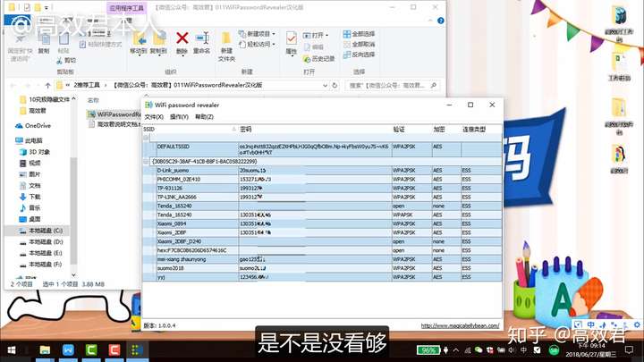Open the top desktop icon on the right
The height and width of the screenshot is (362, 644).
pyautogui.click(x=619, y=22)
